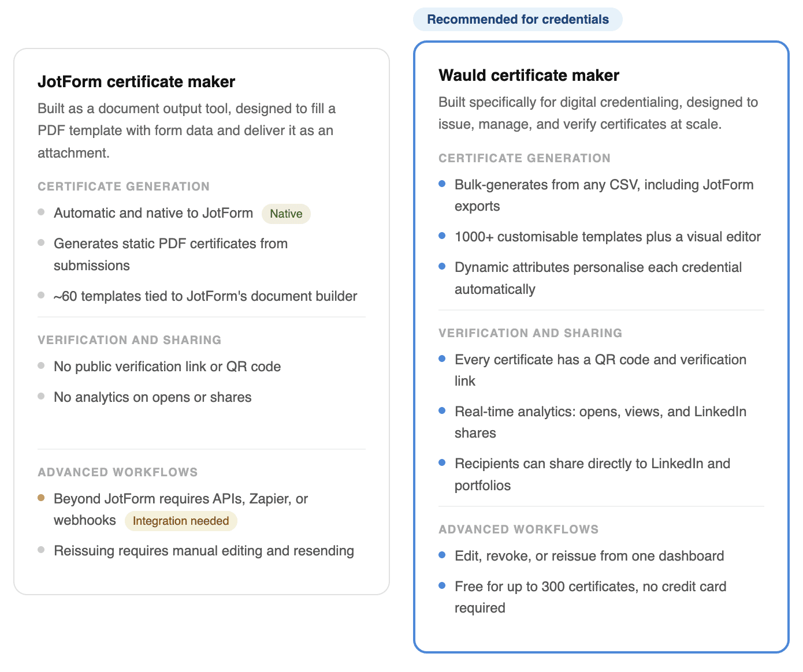Click "No public verification link or QR code"
Viewport: 803px width, 672px height.
[x=168, y=367]
